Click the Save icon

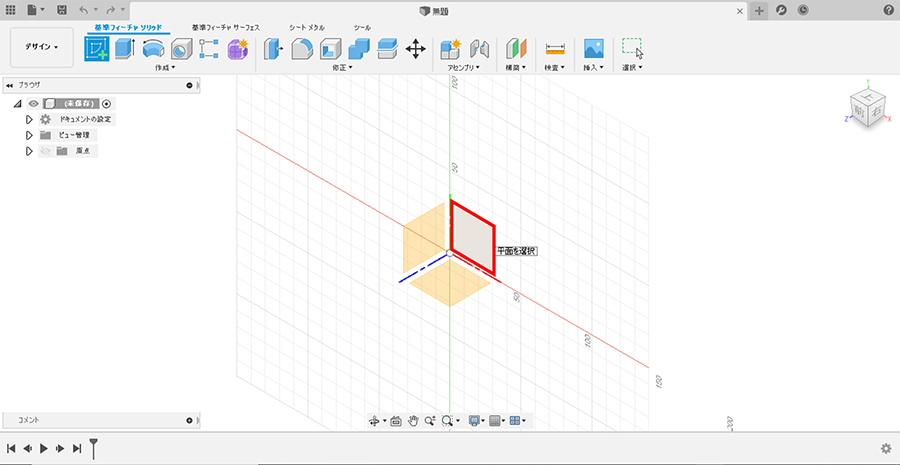point(62,10)
